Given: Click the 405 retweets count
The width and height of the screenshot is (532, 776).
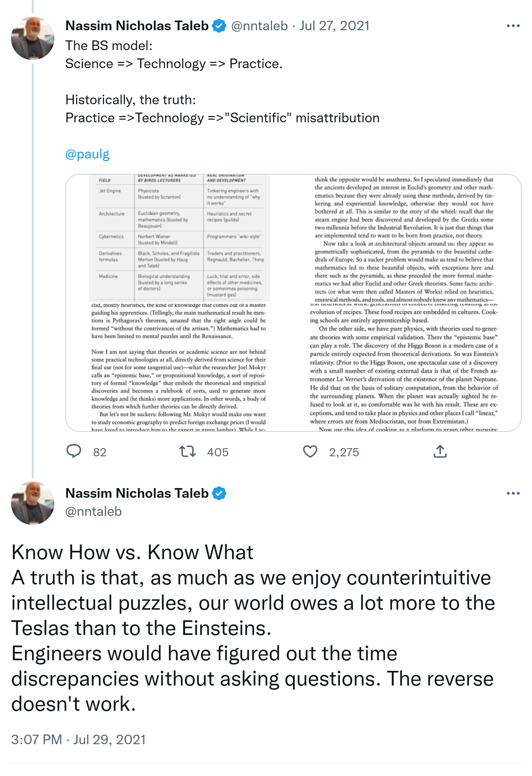Looking at the screenshot, I should pos(218,452).
